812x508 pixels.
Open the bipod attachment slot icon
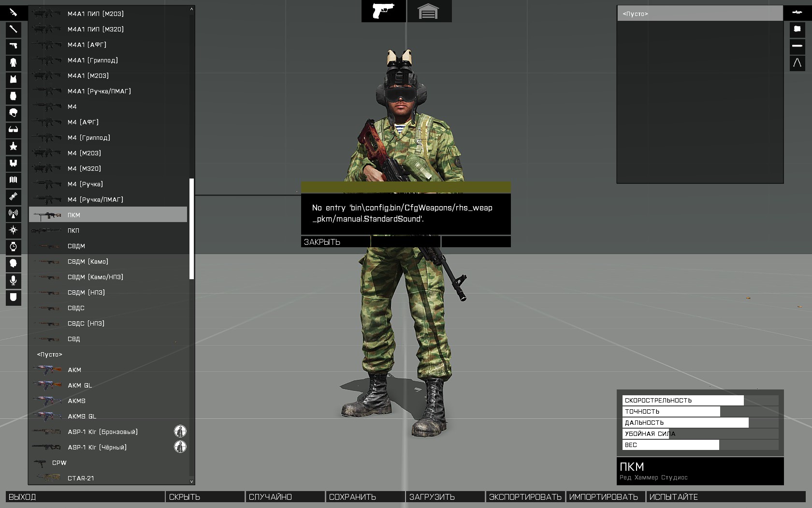(x=797, y=63)
